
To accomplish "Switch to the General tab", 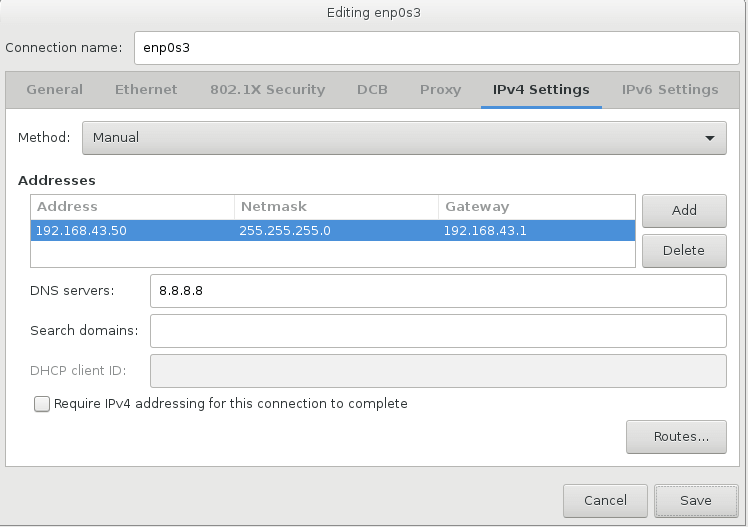I will point(55,90).
